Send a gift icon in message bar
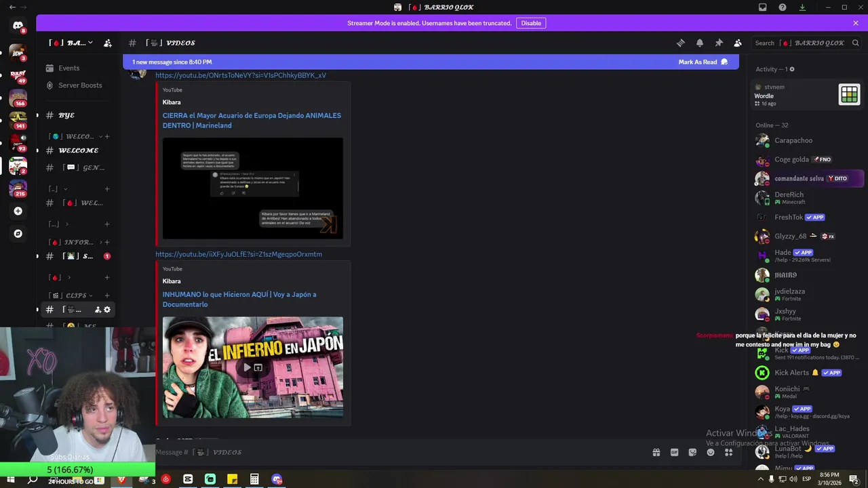The image size is (868, 488). pyautogui.click(x=656, y=452)
